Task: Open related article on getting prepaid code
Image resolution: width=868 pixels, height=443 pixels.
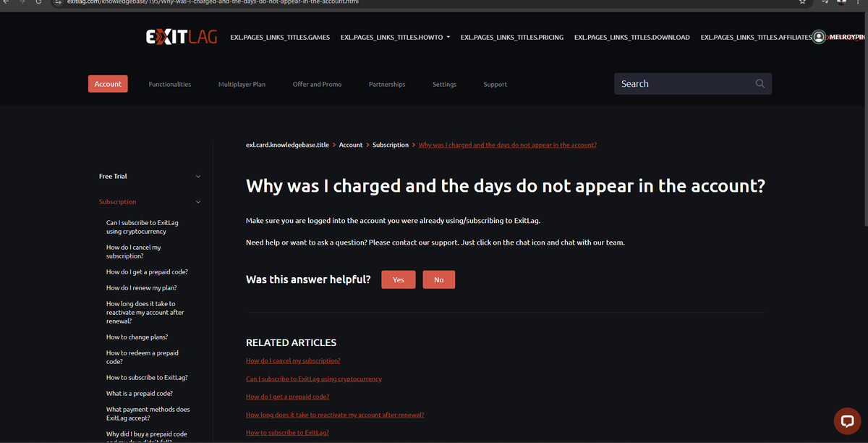Action: 287,397
